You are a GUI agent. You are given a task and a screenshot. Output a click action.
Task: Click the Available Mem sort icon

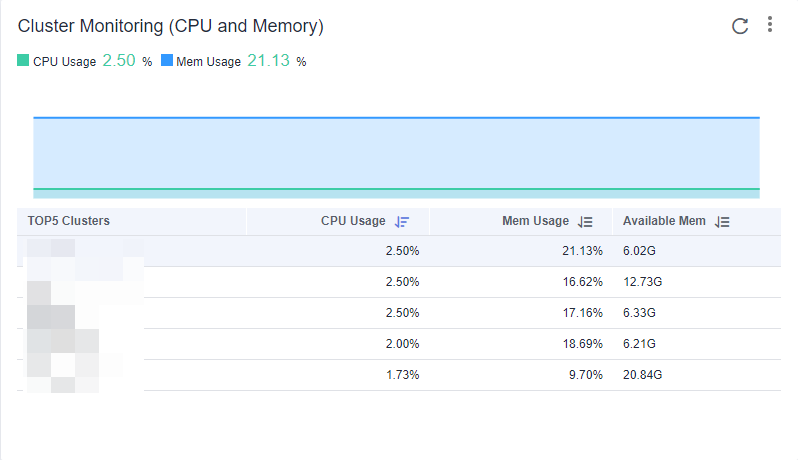723,222
